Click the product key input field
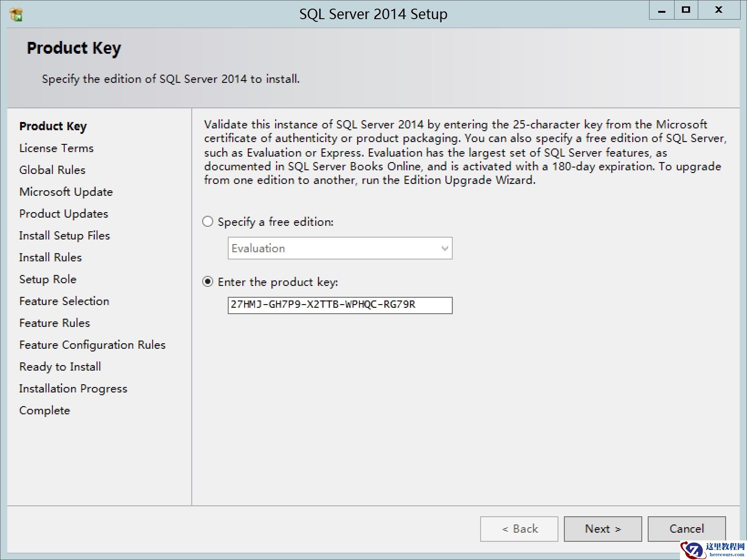 point(340,305)
